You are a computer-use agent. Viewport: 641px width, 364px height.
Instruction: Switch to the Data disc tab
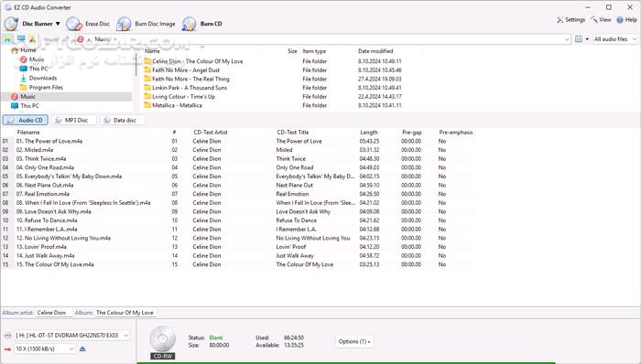[x=122, y=120]
